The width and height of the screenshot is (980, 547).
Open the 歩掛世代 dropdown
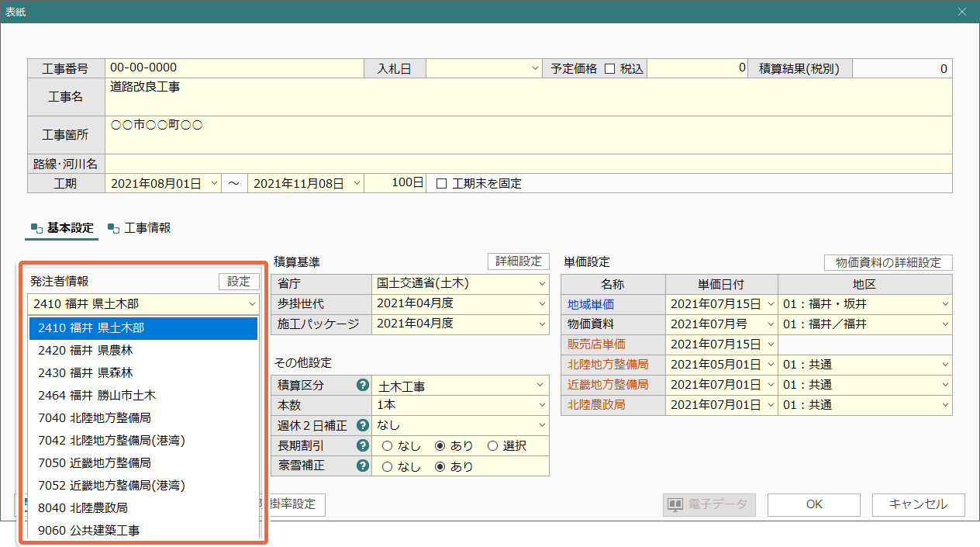tap(541, 303)
